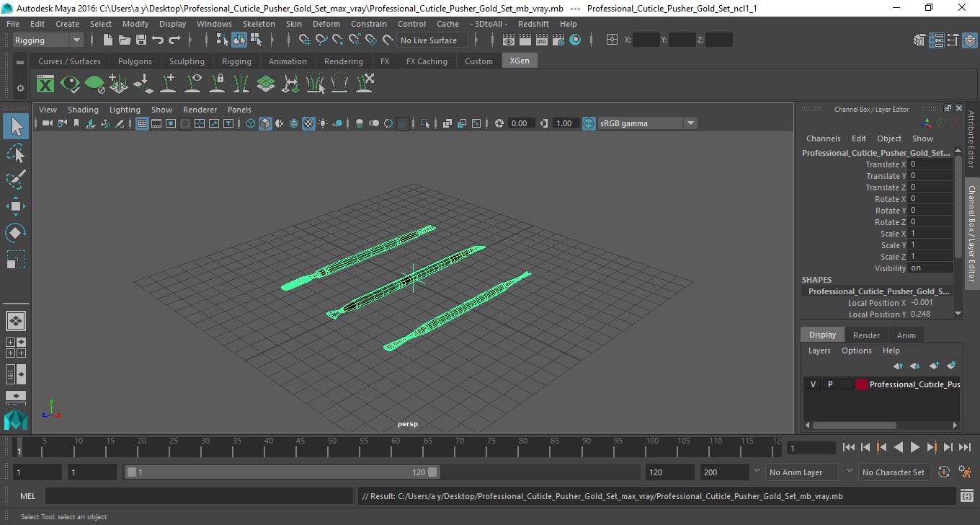
Task: Switch to four-pane layout icon in toolbox
Action: (x=16, y=348)
